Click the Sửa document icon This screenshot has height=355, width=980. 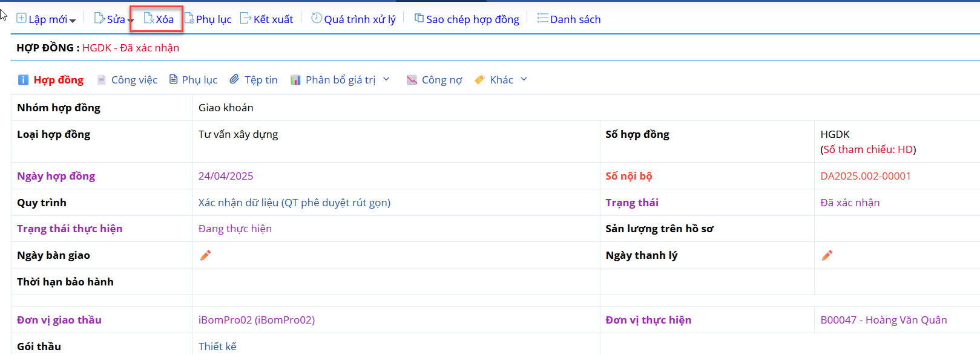pos(99,18)
